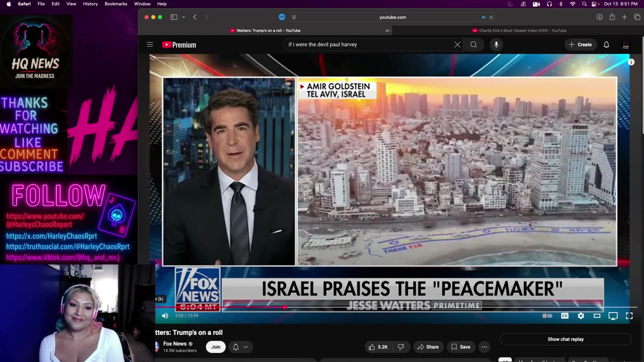The width and height of the screenshot is (644, 362).
Task: Open the Help menu
Action: (162, 4)
